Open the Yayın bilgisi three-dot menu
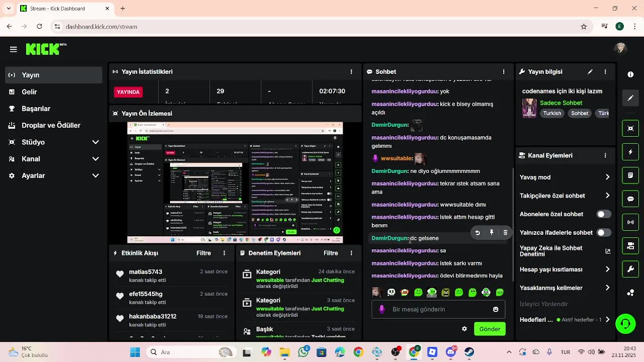644x362 pixels. (x=605, y=72)
